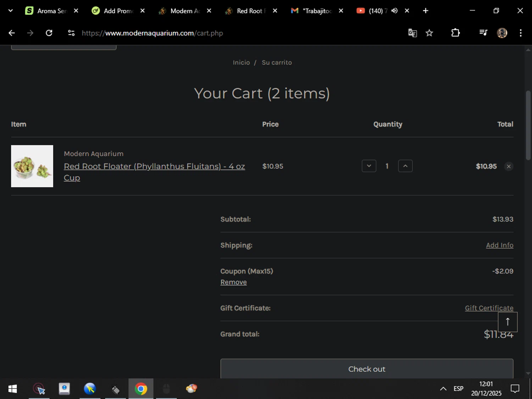This screenshot has height=399, width=532.
Task: Open the Red Root Floater product link
Action: coord(154,172)
